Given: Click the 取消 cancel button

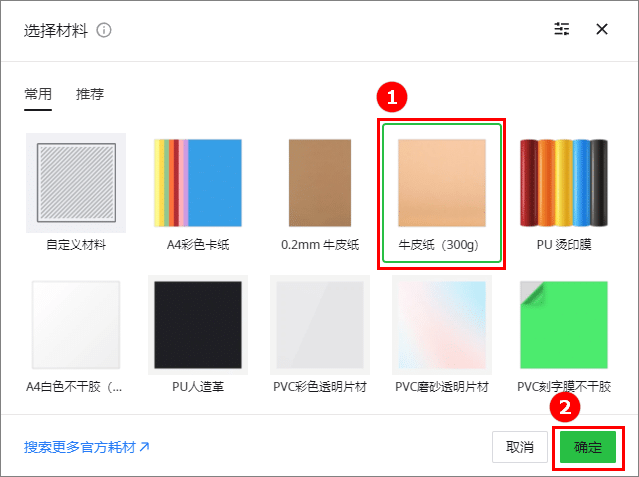Looking at the screenshot, I should [520, 447].
